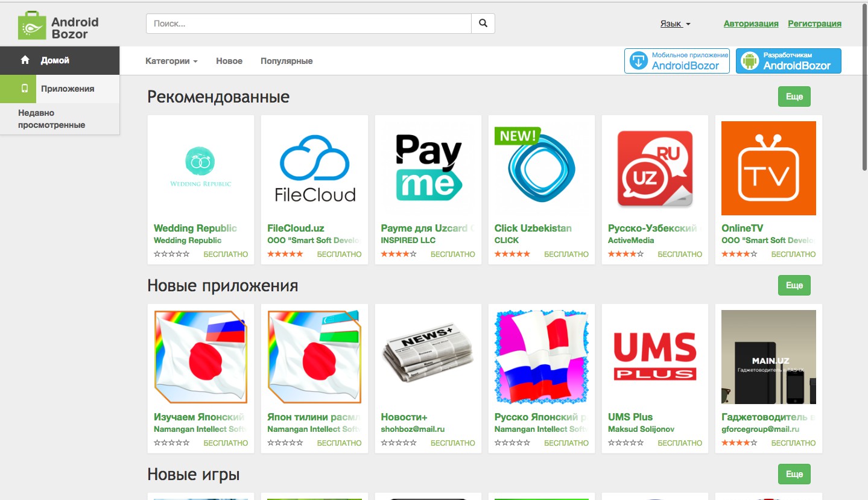Open the Язык language dropdown
Viewport: 868px width, 500px height.
tap(675, 24)
